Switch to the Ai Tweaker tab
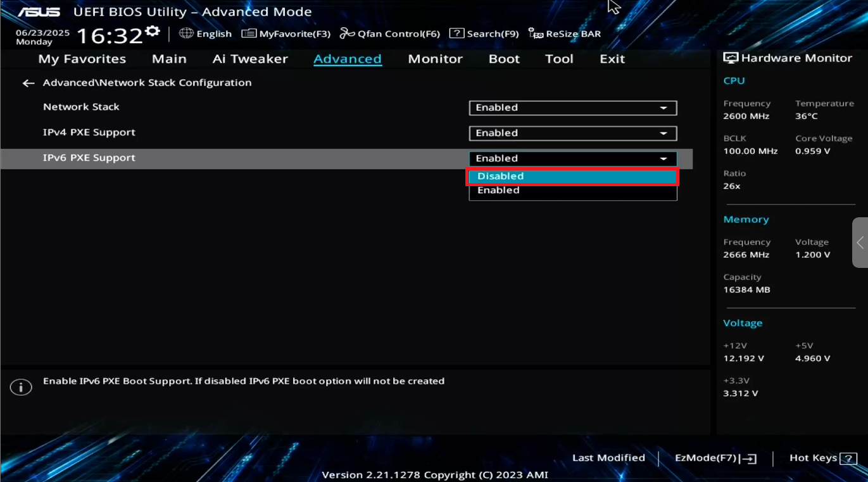The height and width of the screenshot is (482, 868). pos(250,59)
